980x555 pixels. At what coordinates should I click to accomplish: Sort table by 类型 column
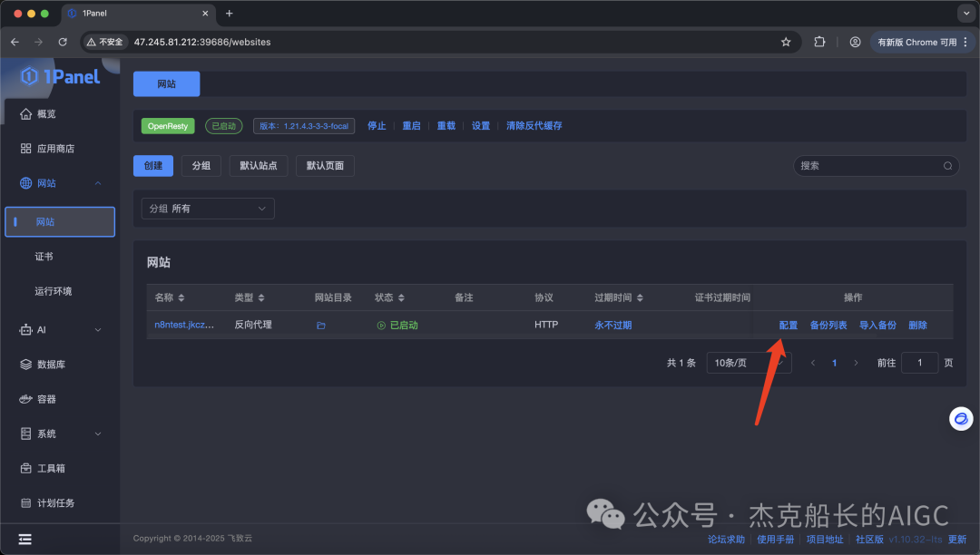[x=261, y=297]
